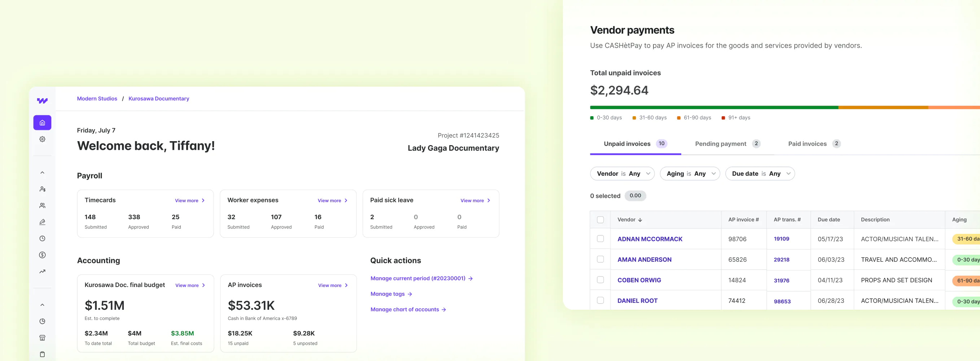Select the dollar-circle finance sidebar icon
The image size is (980, 361).
42,255
